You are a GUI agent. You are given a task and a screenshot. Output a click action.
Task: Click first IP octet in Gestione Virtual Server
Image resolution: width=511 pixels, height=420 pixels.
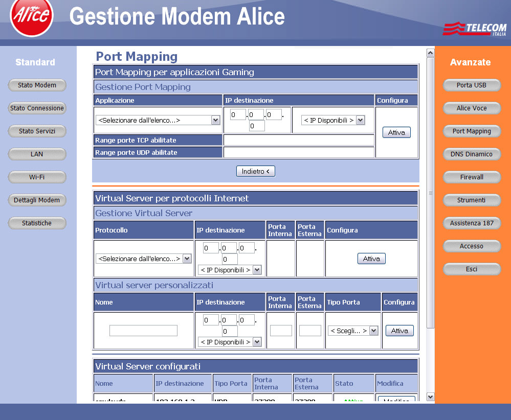point(211,248)
